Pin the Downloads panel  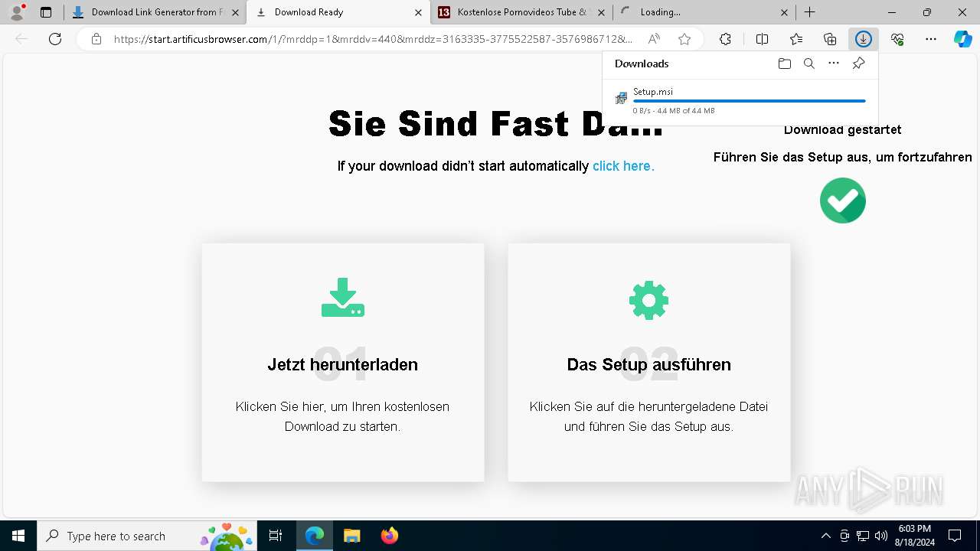coord(858,64)
